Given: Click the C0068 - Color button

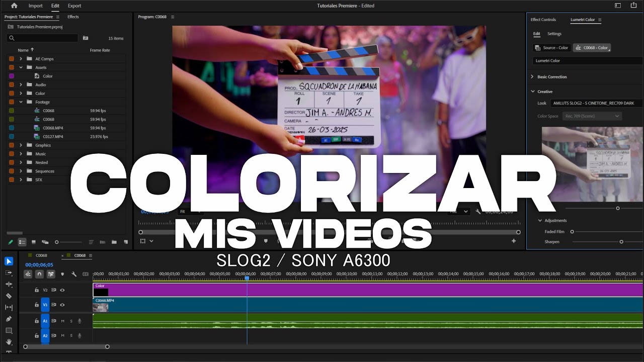Looking at the screenshot, I should 592,48.
